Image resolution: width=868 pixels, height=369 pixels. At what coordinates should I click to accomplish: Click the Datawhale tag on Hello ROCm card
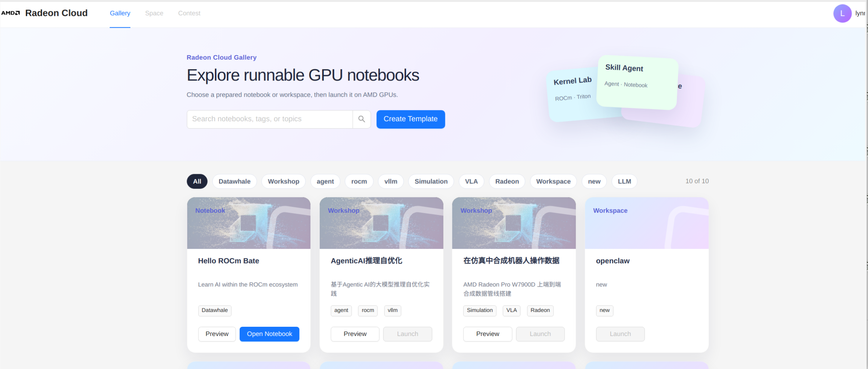[x=214, y=310]
